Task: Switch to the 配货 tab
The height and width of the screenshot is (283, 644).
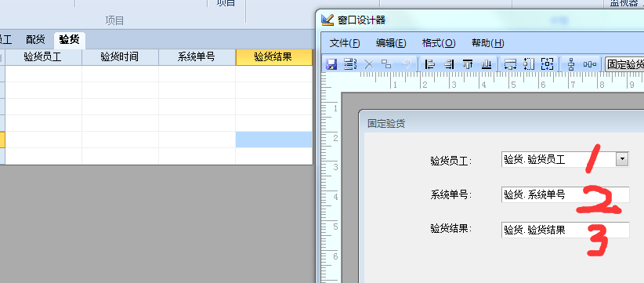Action: 35,40
